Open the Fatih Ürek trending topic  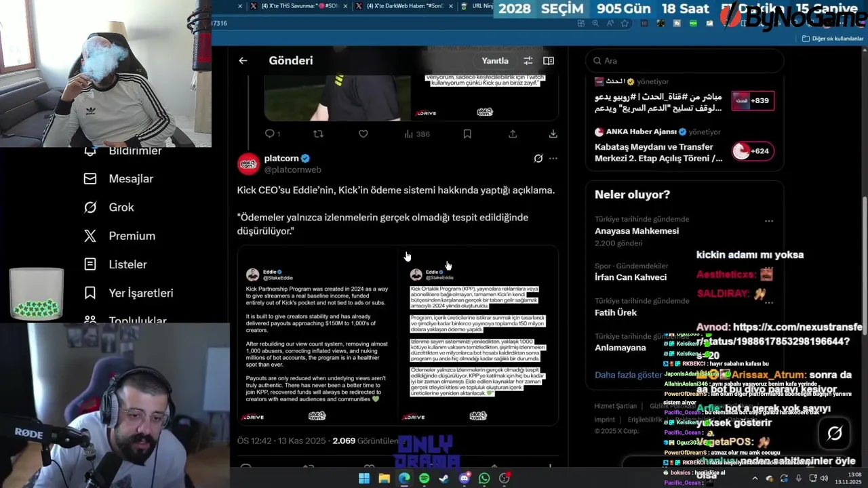tap(616, 312)
